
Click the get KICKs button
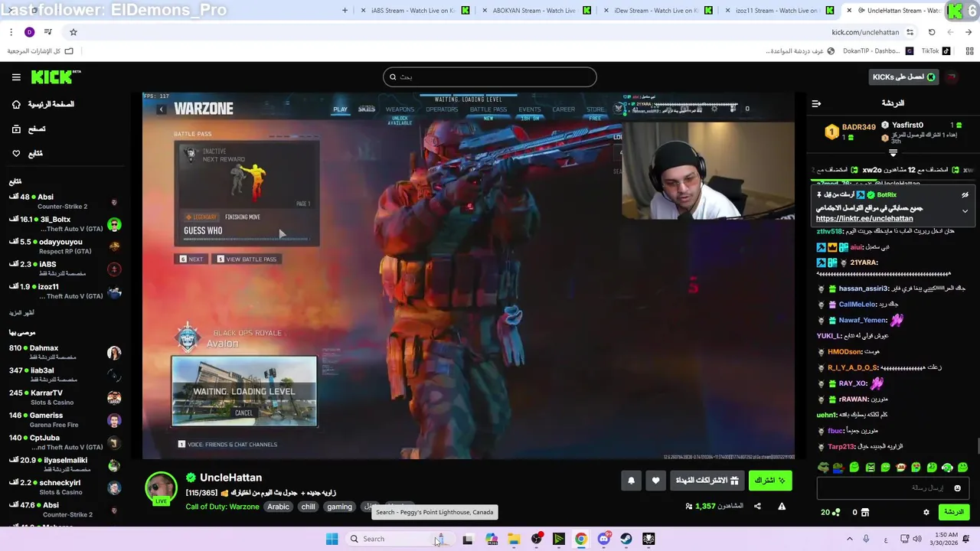(x=903, y=77)
